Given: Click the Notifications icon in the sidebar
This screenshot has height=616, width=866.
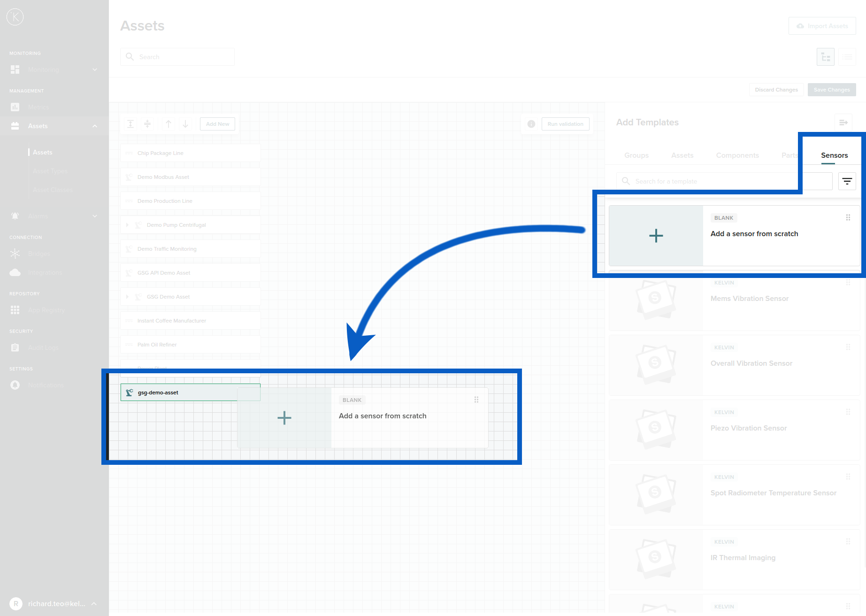Looking at the screenshot, I should [15, 385].
